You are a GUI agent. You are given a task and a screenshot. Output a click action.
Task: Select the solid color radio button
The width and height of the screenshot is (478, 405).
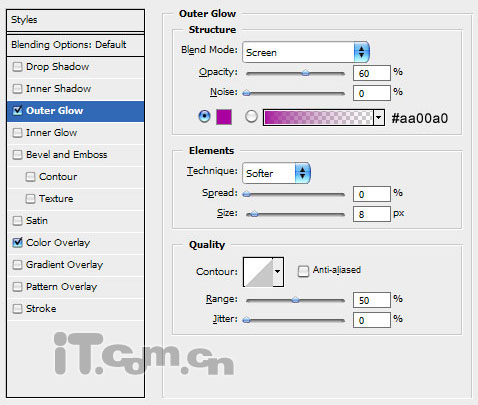click(204, 117)
